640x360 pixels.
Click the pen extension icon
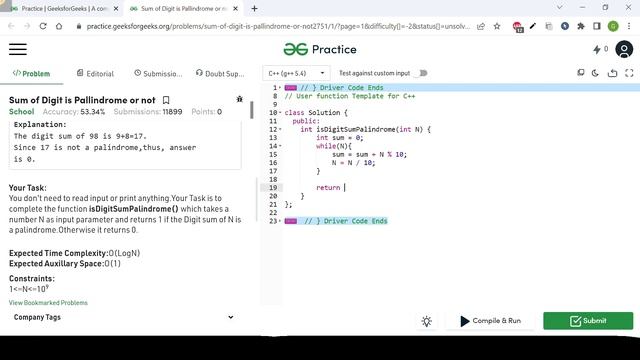(x=533, y=26)
